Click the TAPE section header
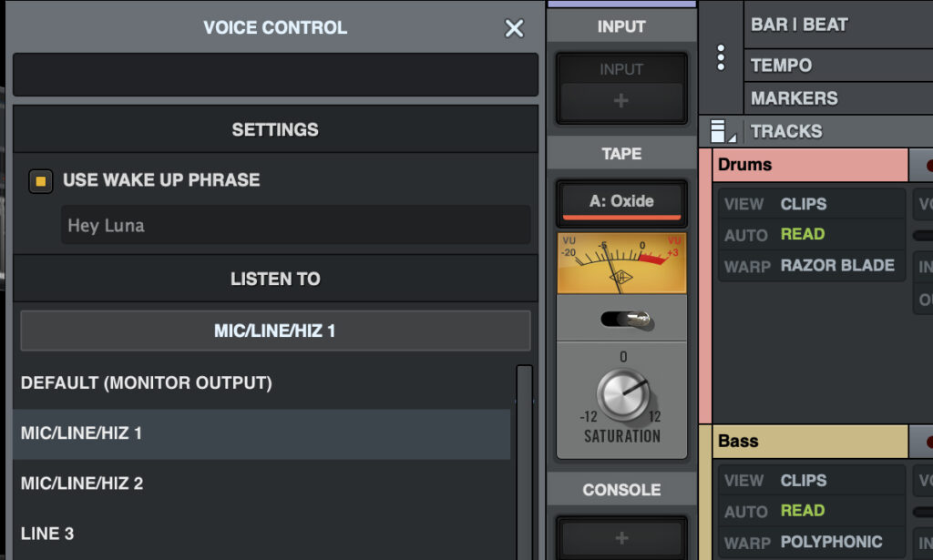This screenshot has height=560, width=933. click(621, 154)
